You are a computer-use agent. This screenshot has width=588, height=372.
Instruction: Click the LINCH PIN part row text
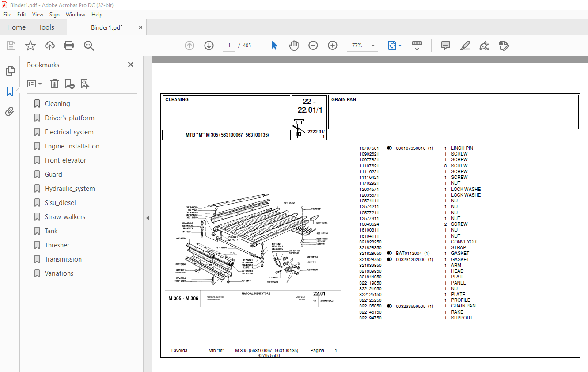point(462,148)
